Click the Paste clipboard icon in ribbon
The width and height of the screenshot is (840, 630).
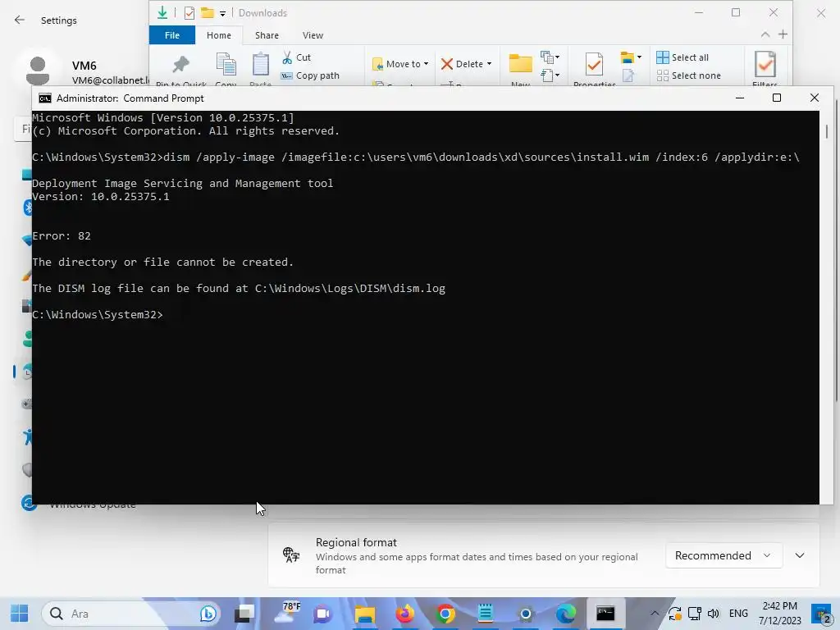click(260, 64)
